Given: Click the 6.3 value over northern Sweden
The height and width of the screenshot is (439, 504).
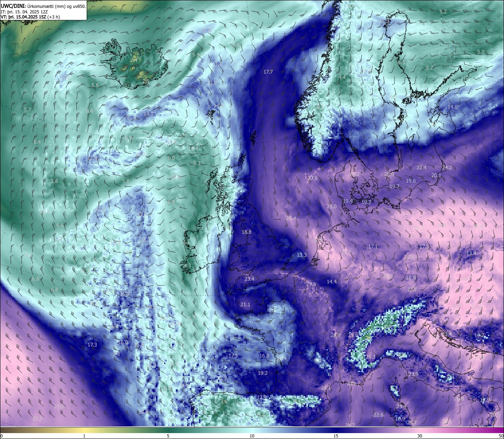Looking at the screenshot, I should click(401, 62).
